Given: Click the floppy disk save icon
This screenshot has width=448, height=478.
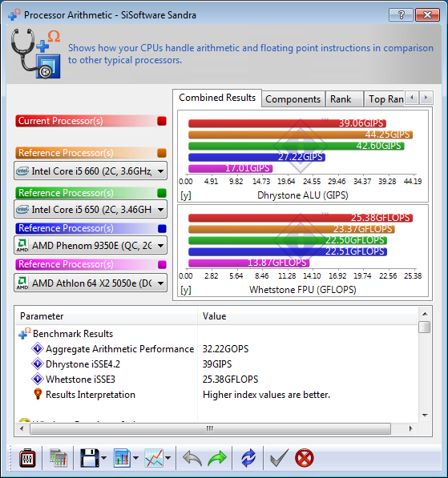Looking at the screenshot, I should click(90, 458).
